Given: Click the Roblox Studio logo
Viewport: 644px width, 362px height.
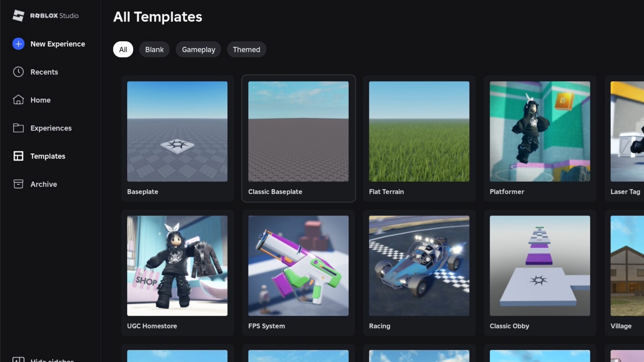Looking at the screenshot, I should (45, 15).
